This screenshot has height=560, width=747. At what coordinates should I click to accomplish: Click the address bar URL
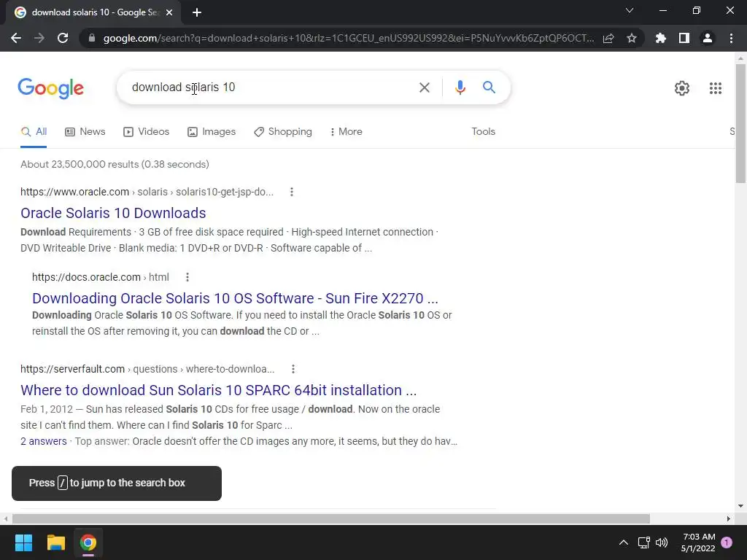click(348, 38)
